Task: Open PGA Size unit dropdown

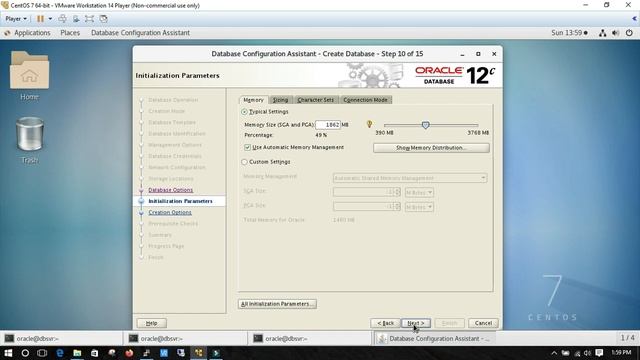Action: (419, 207)
